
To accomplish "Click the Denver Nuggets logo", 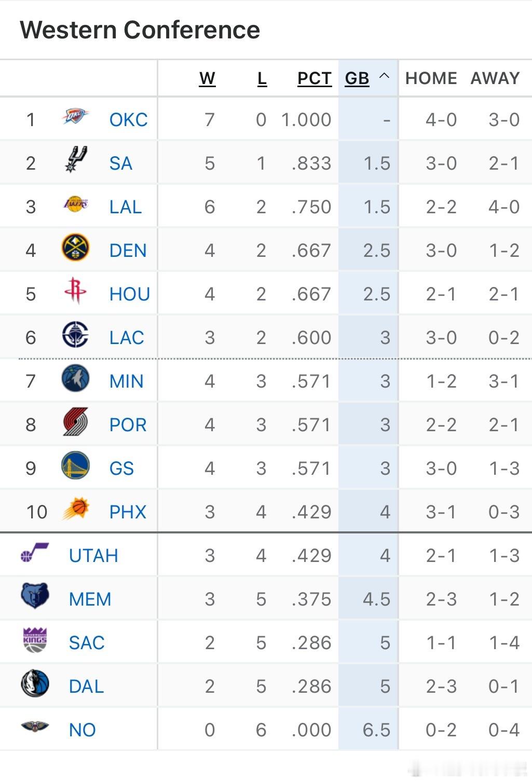I will point(75,248).
